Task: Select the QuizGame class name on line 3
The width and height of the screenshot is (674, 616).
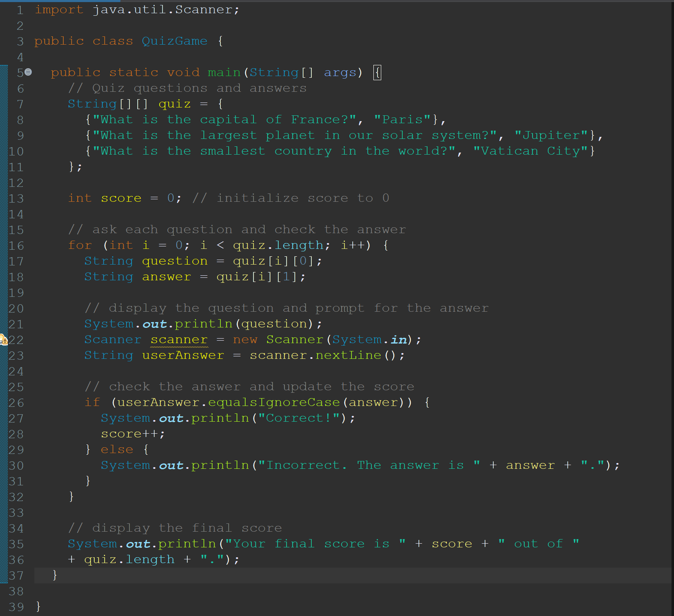Action: [174, 41]
